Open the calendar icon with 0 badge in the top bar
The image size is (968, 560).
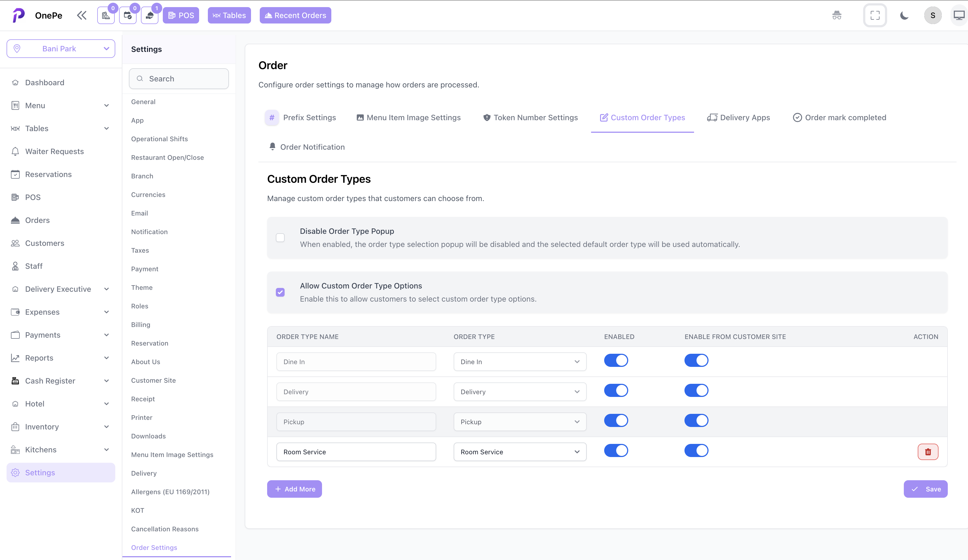pos(128,15)
